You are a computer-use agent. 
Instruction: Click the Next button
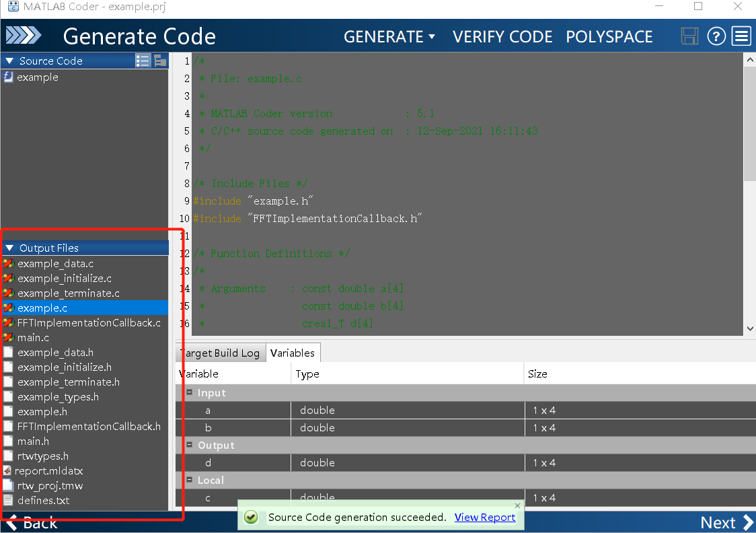726,522
